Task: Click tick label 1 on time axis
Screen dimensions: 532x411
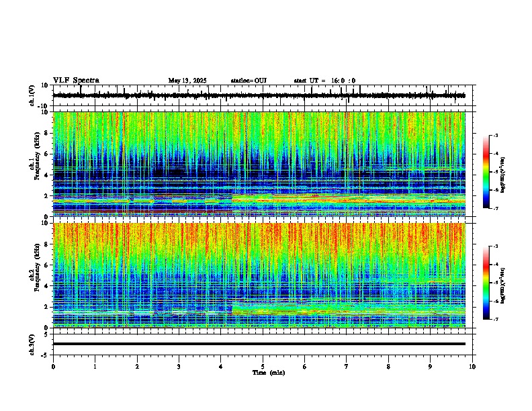Action: point(95,367)
